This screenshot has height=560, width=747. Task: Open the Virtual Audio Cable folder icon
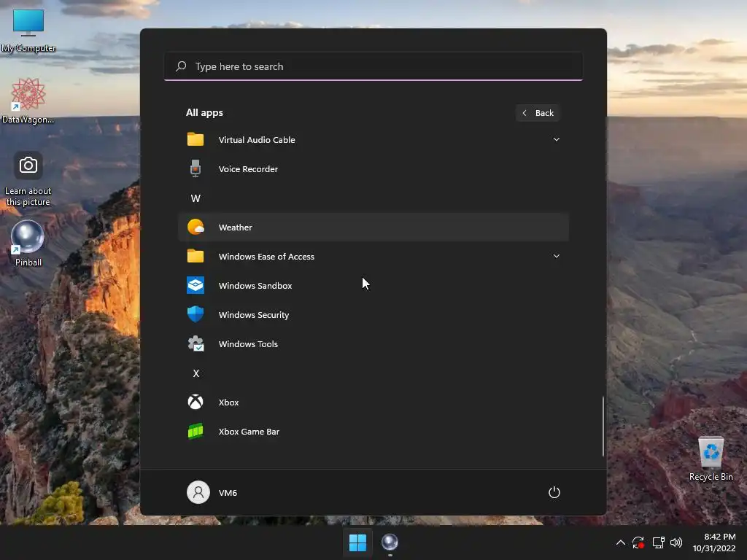(196, 139)
